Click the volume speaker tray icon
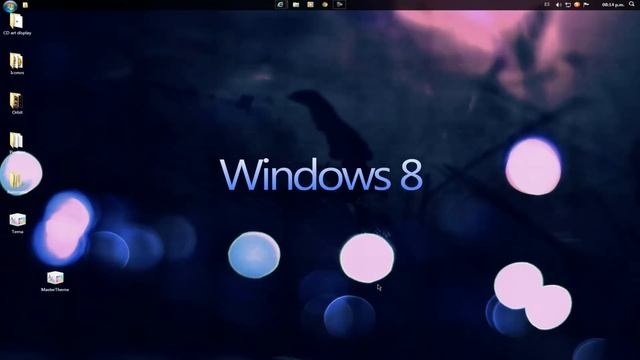 [558, 5]
